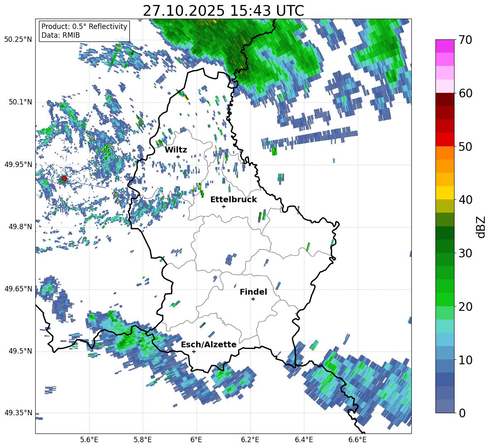The image size is (491, 448).
Task: Click the Data: RMIB text
Action: click(x=61, y=35)
